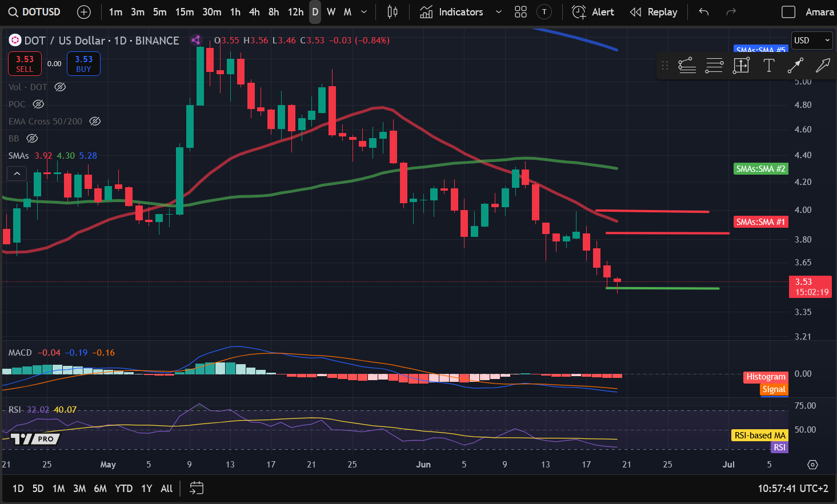Viewport: 837px width, 504px height.
Task: Select the 1m timeframe
Action: click(115, 12)
